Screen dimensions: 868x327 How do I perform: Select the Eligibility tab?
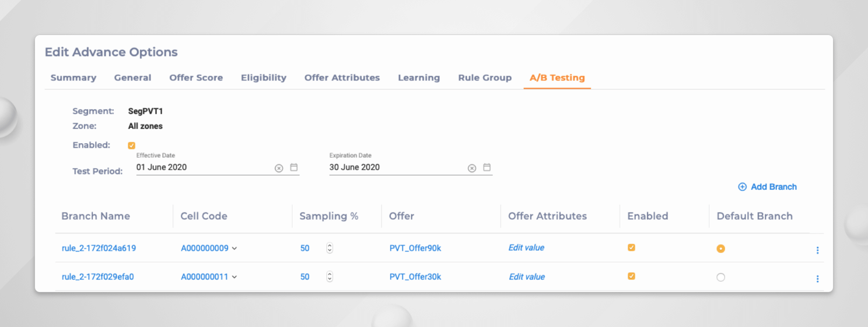click(264, 78)
